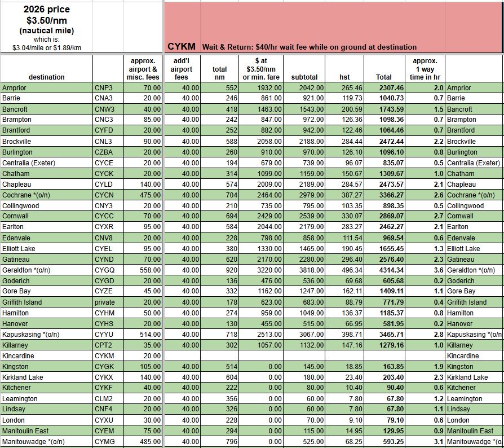
Task: Click the 'hst' column header cell
Action: pos(344,77)
